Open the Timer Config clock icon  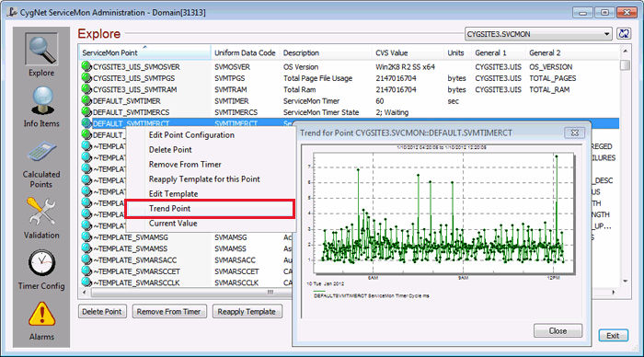click(x=41, y=262)
